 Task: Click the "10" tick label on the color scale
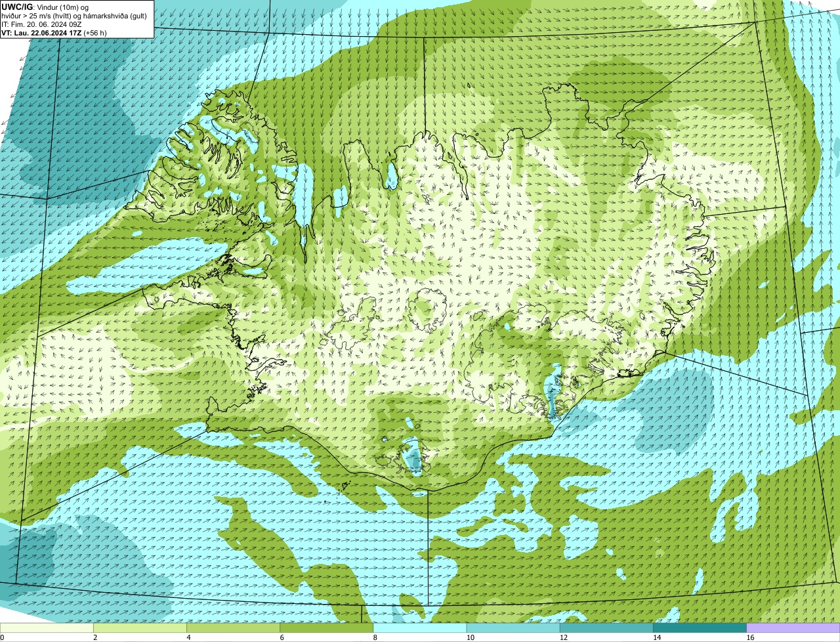[x=471, y=637]
